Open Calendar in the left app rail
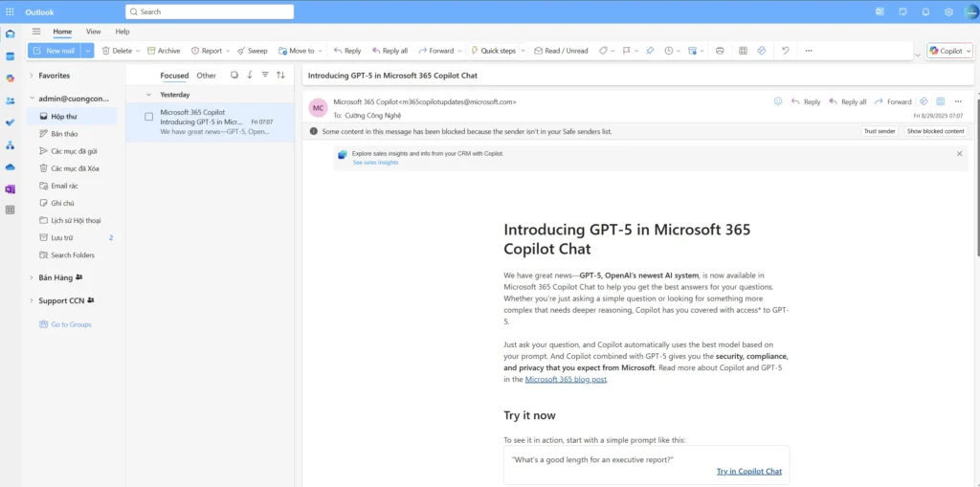980x487 pixels. point(10,56)
